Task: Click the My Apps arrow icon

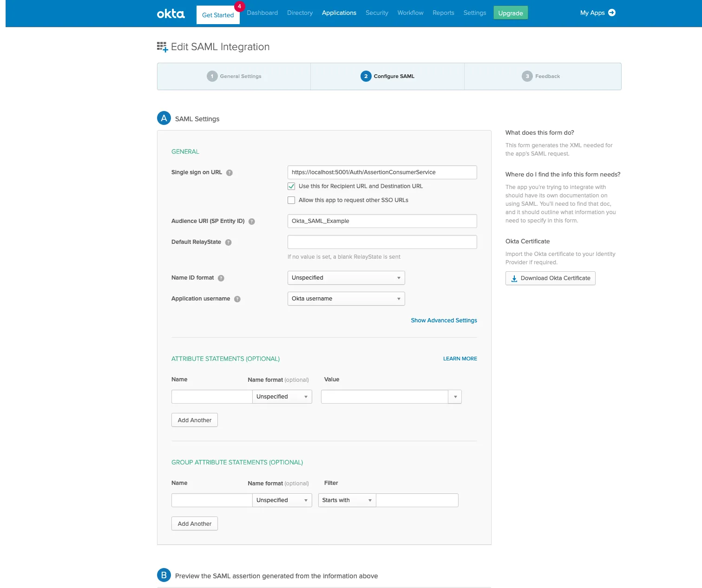Action: click(612, 13)
